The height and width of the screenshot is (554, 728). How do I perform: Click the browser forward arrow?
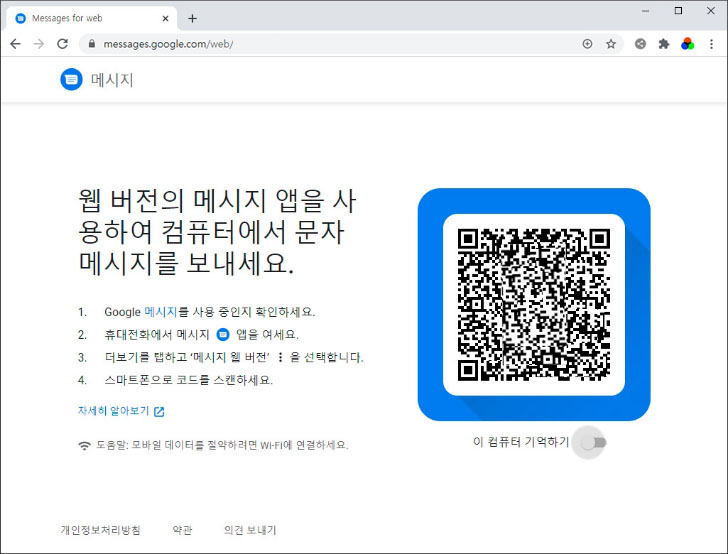(39, 44)
